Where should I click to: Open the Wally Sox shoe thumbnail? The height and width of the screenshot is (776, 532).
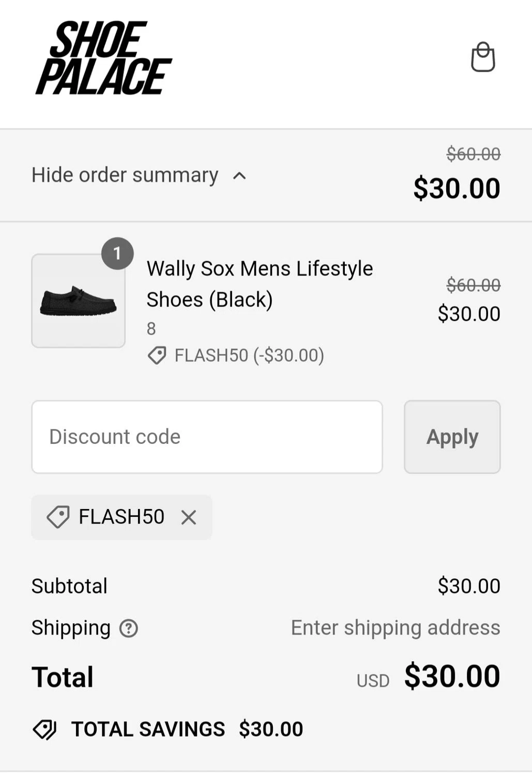click(x=79, y=301)
